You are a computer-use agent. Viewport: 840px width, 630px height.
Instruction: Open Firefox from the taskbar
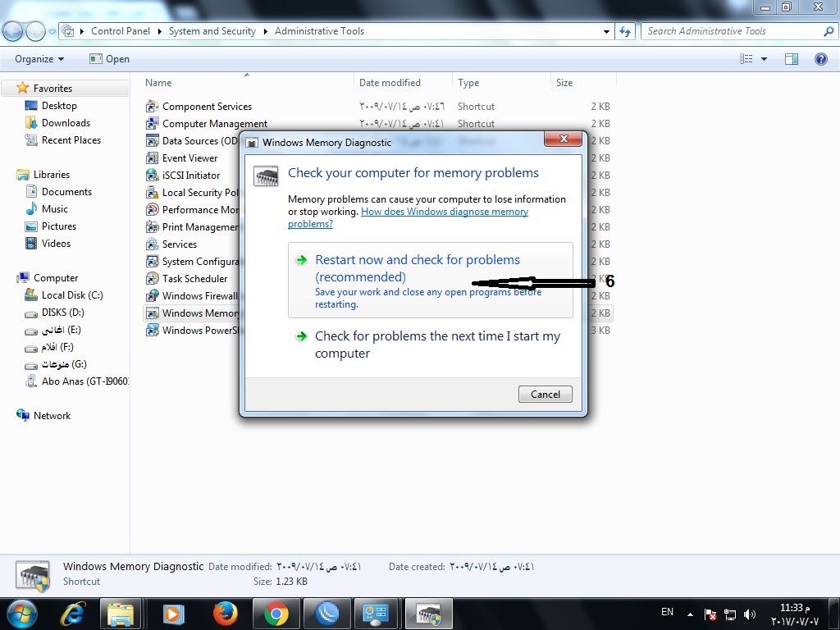click(x=225, y=614)
